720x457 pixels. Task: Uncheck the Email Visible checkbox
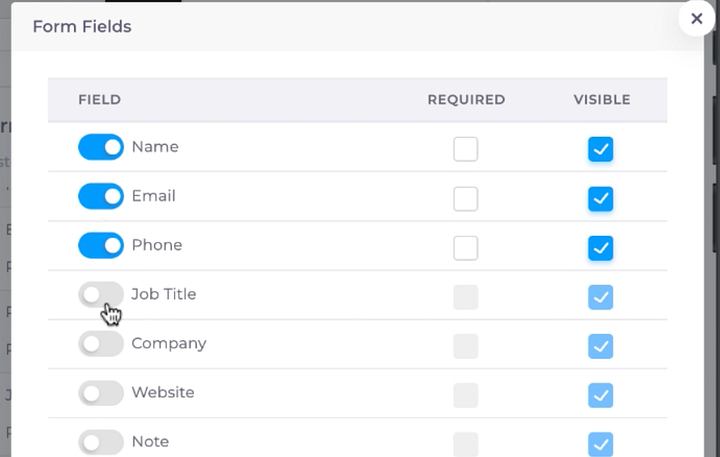(x=601, y=199)
